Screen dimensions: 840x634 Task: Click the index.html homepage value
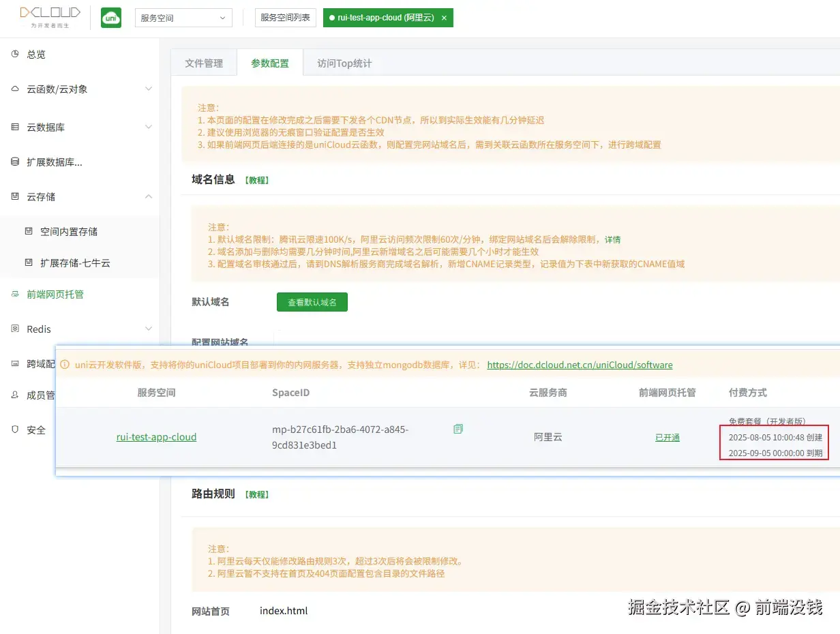[284, 611]
